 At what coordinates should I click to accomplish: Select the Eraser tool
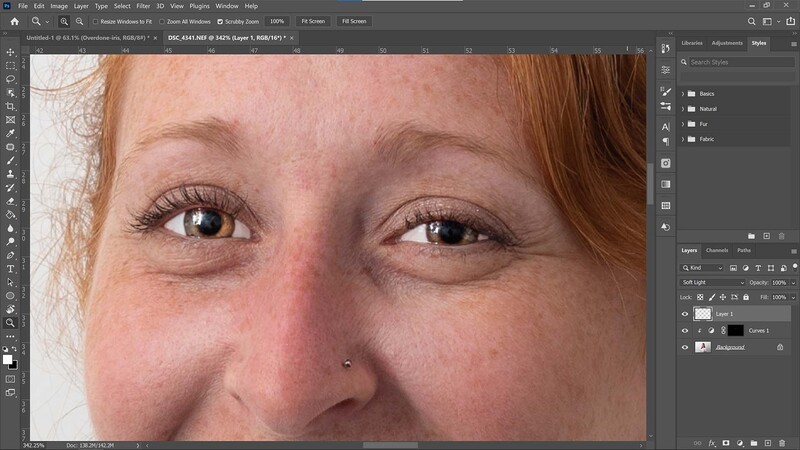pos(10,201)
